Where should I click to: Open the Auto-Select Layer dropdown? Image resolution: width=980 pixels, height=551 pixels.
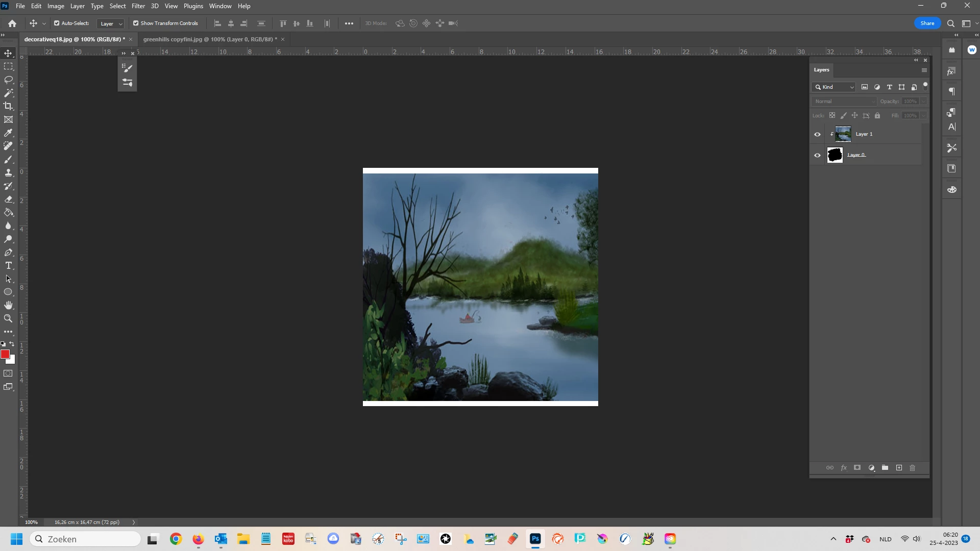[111, 23]
